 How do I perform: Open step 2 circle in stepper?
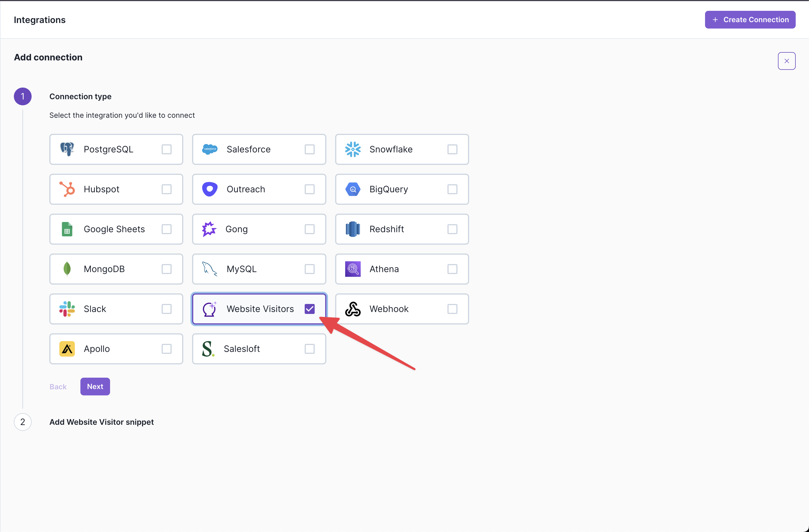[23, 422]
